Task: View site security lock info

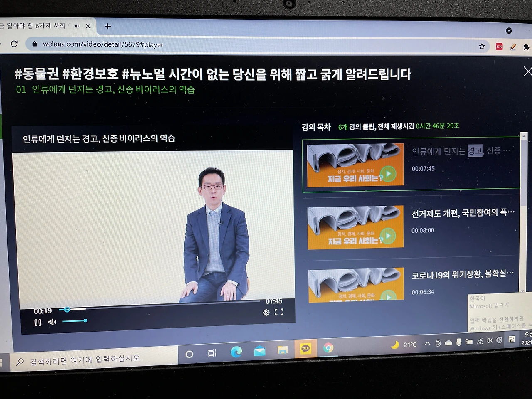Action: click(x=34, y=44)
